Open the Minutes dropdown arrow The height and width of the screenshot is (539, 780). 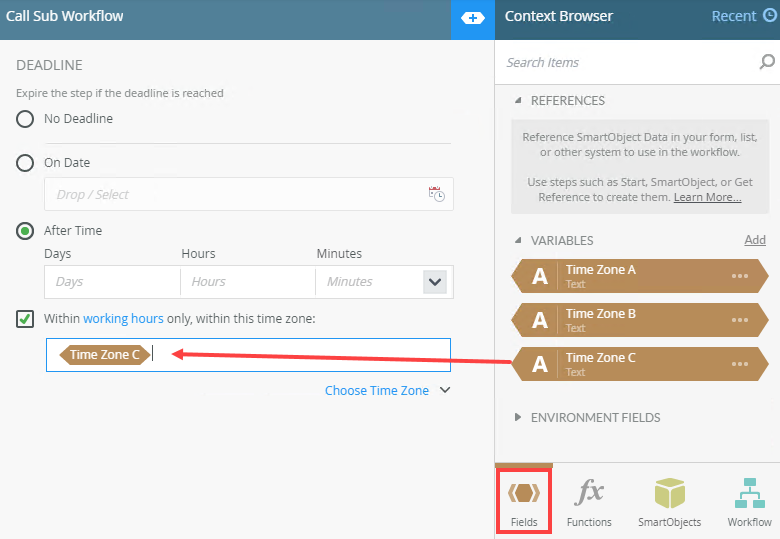435,282
